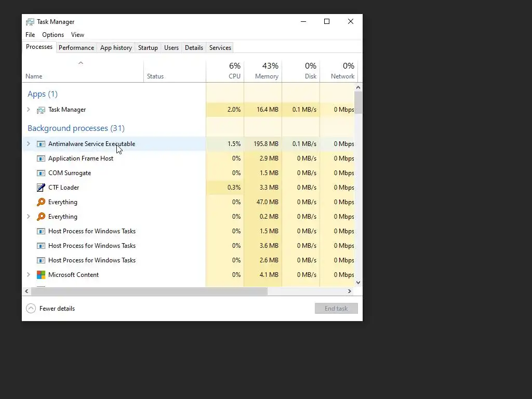This screenshot has width=532, height=399.
Task: Click the 16.4 MB memory value
Action: point(268,110)
